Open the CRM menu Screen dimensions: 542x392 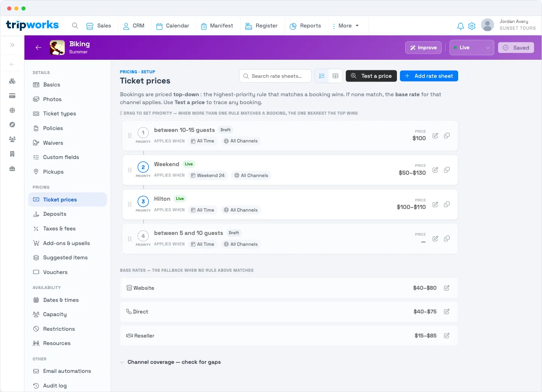pyautogui.click(x=134, y=26)
